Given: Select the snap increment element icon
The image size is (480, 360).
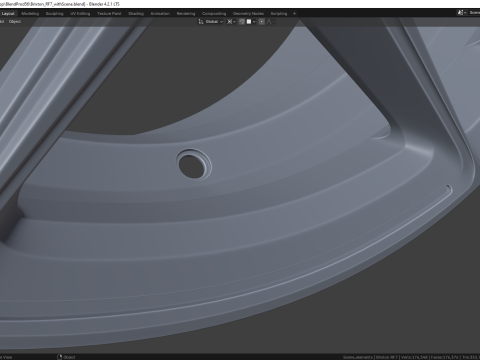Looking at the screenshot, I should point(249,22).
